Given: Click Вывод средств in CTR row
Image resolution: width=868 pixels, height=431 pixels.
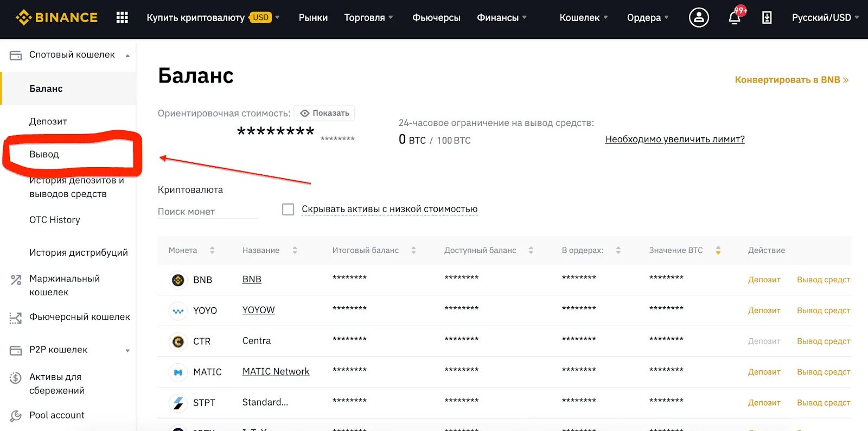Looking at the screenshot, I should point(824,341).
